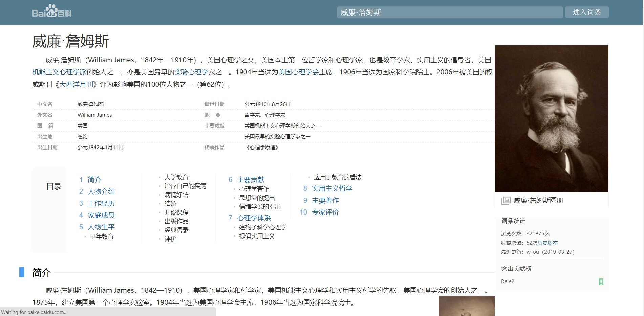Image resolution: width=644 pixels, height=316 pixels.
Task: Click the green badge beside Rele2
Action: point(601,281)
